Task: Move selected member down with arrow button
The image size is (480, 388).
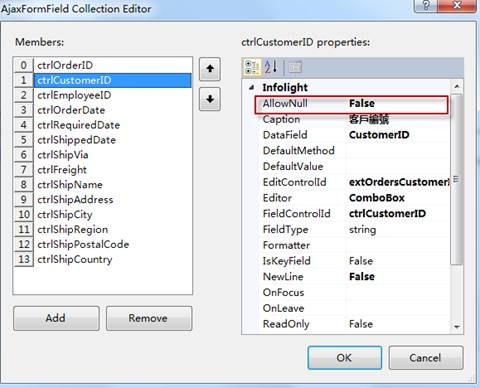Action: pyautogui.click(x=210, y=99)
